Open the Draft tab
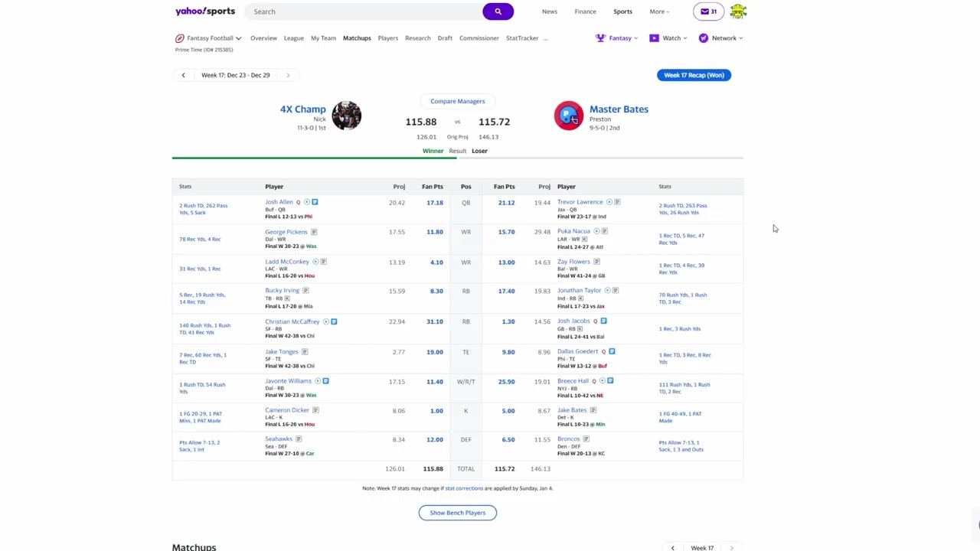The image size is (980, 551). tap(445, 38)
